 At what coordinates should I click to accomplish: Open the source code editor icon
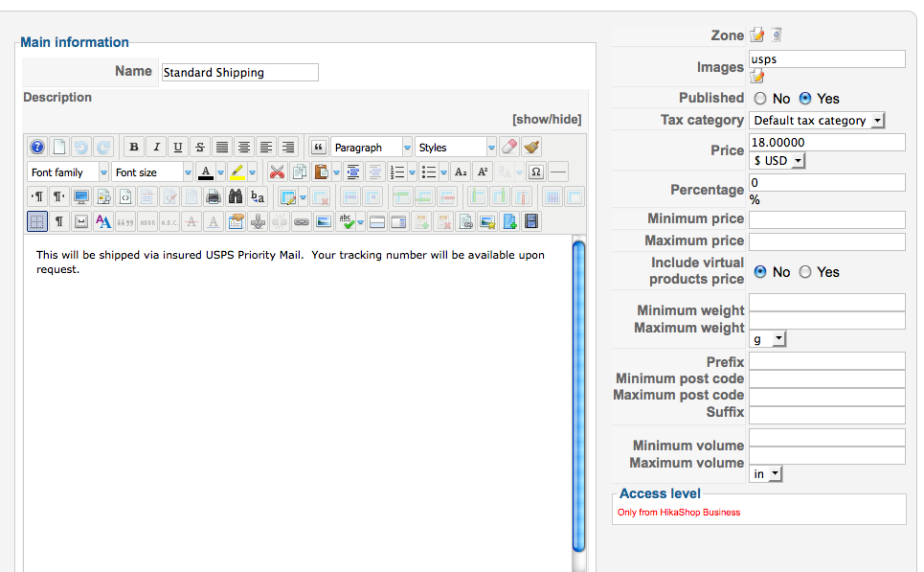pos(124,196)
